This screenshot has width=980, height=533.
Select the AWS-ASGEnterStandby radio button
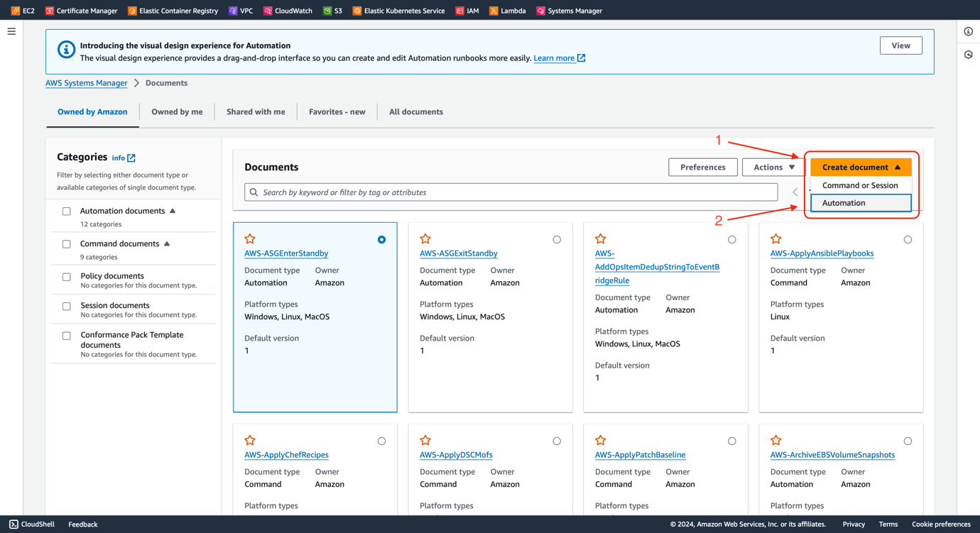pos(382,240)
